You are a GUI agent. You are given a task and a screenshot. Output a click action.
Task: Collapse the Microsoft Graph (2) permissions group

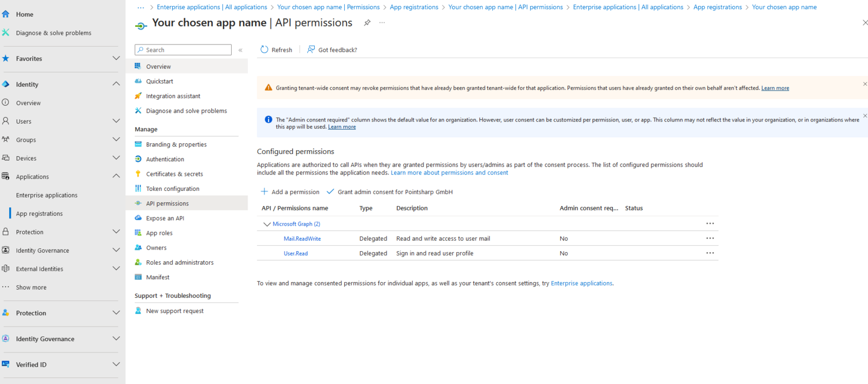(267, 224)
